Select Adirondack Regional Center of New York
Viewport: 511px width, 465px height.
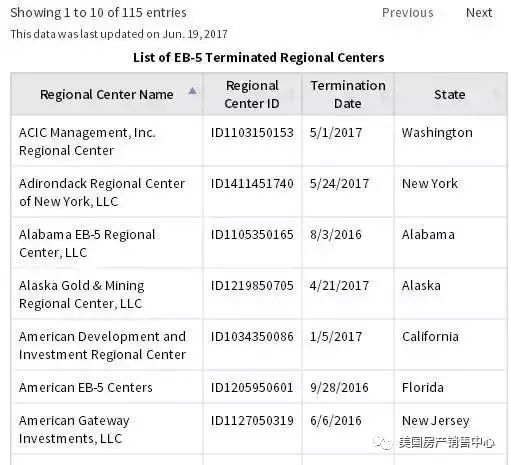(x=102, y=192)
